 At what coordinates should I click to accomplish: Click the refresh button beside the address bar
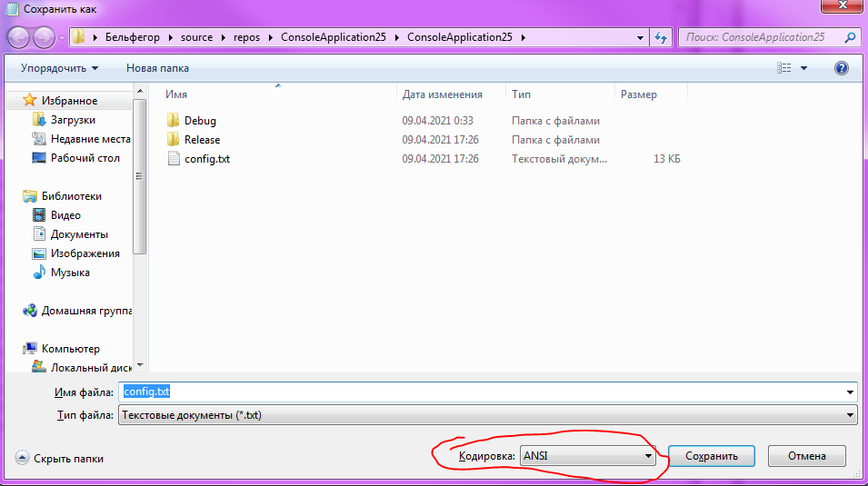(661, 37)
